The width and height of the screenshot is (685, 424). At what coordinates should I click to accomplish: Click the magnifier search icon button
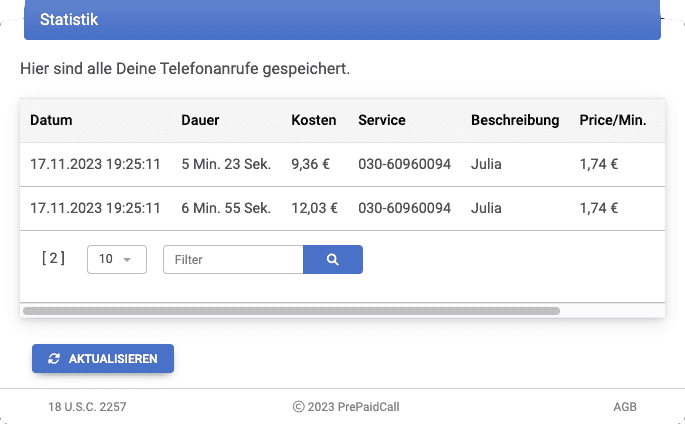[332, 259]
